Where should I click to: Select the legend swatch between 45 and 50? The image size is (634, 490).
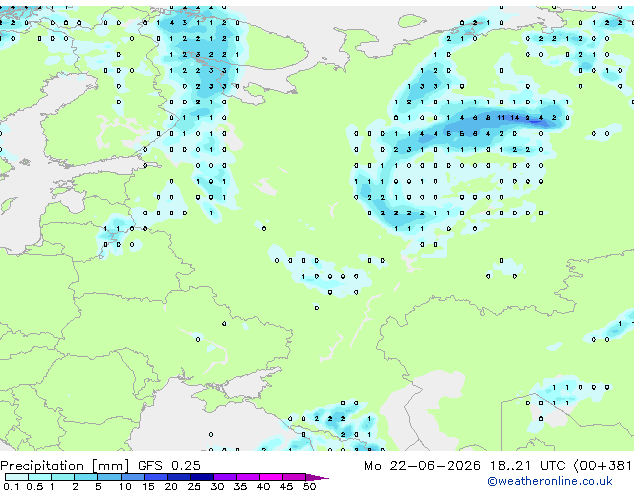coord(294,477)
